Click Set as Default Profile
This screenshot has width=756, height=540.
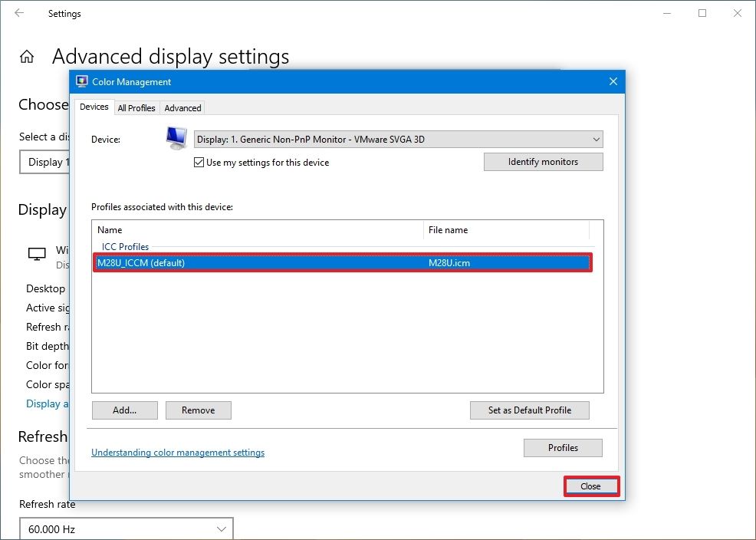coord(529,410)
